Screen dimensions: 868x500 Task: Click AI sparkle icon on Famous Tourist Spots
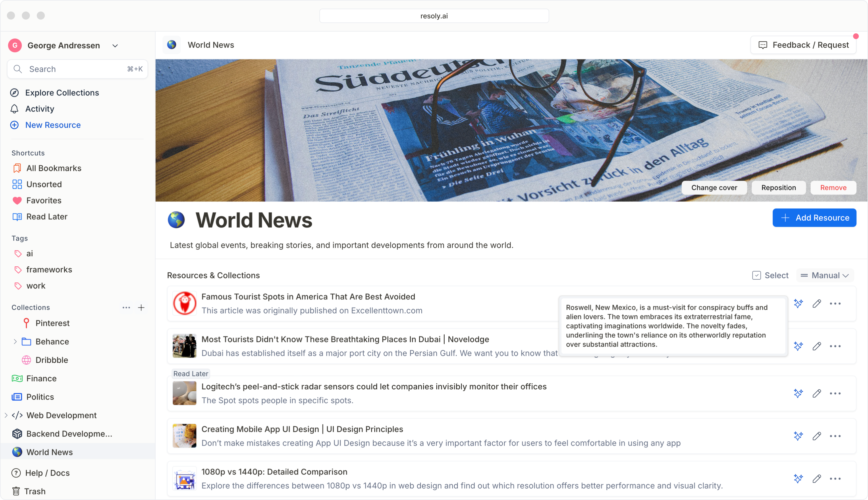(798, 303)
